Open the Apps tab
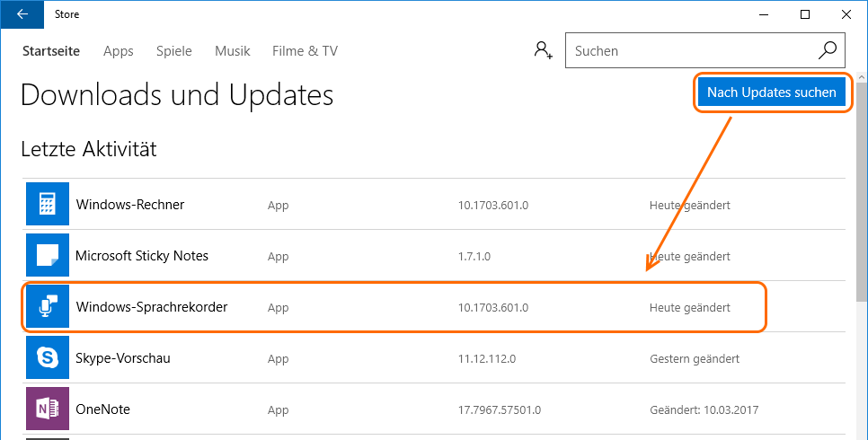 [118, 51]
